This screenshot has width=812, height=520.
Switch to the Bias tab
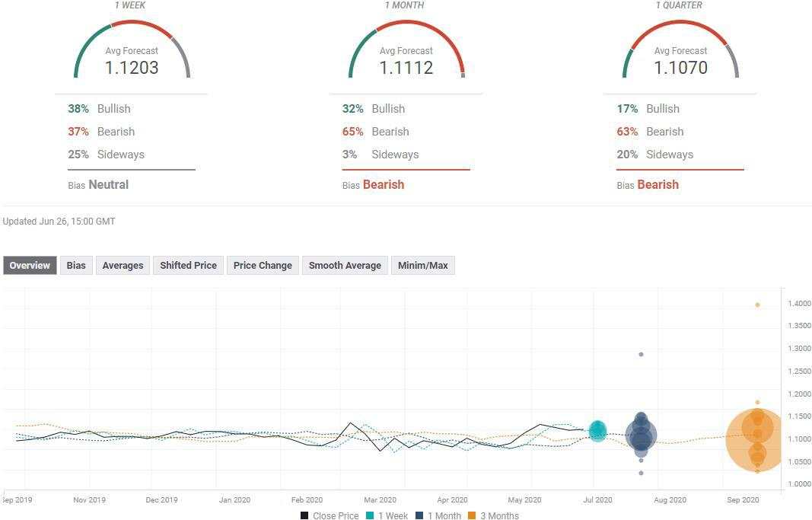[x=76, y=265]
